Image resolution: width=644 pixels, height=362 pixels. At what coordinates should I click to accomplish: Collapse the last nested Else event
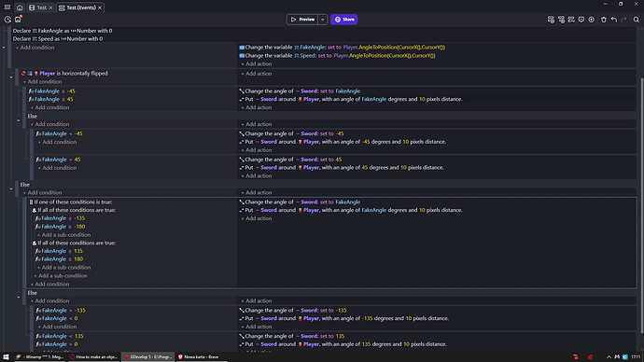pyautogui.click(x=19, y=297)
